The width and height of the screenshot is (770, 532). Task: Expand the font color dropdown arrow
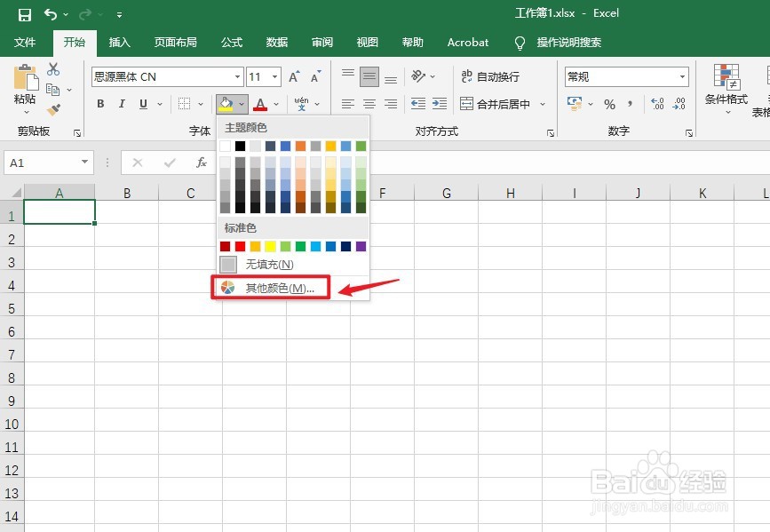(276, 104)
